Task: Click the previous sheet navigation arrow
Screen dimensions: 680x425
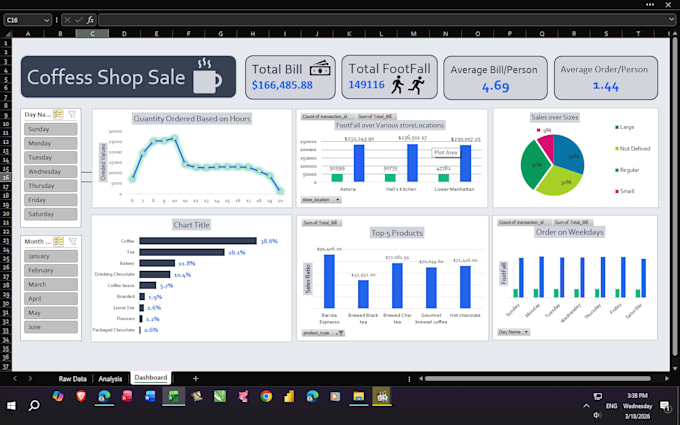Action: (x=15, y=379)
